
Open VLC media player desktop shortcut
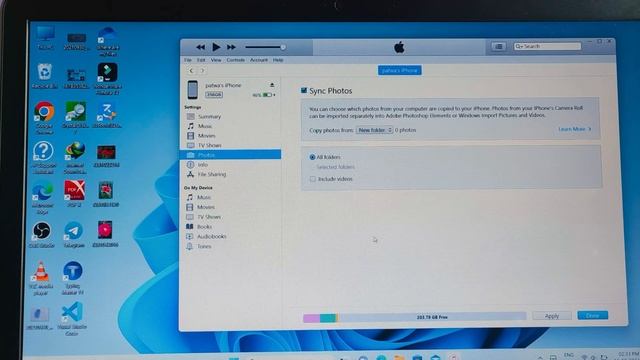tap(41, 278)
